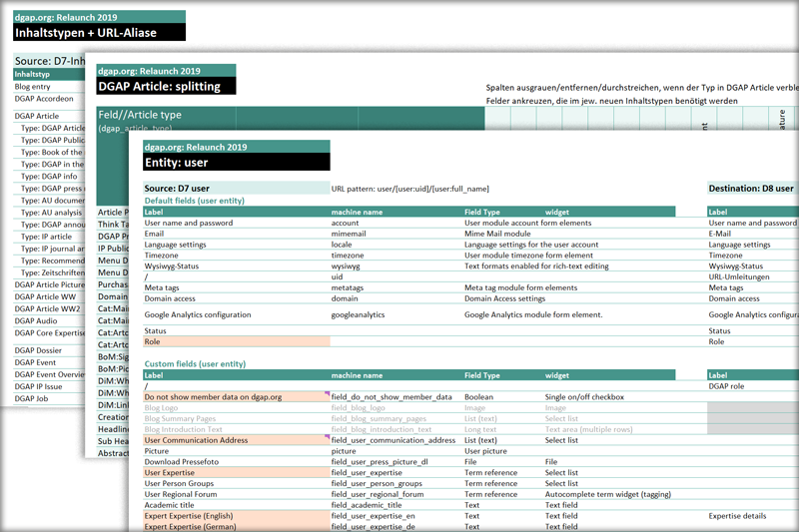The image size is (799, 532).
Task: Click 'Autocomplete term widget (tagging)' cell
Action: pyautogui.click(x=608, y=494)
